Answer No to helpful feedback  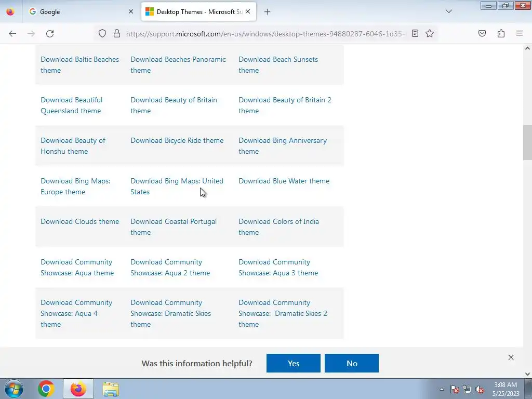tap(352, 363)
